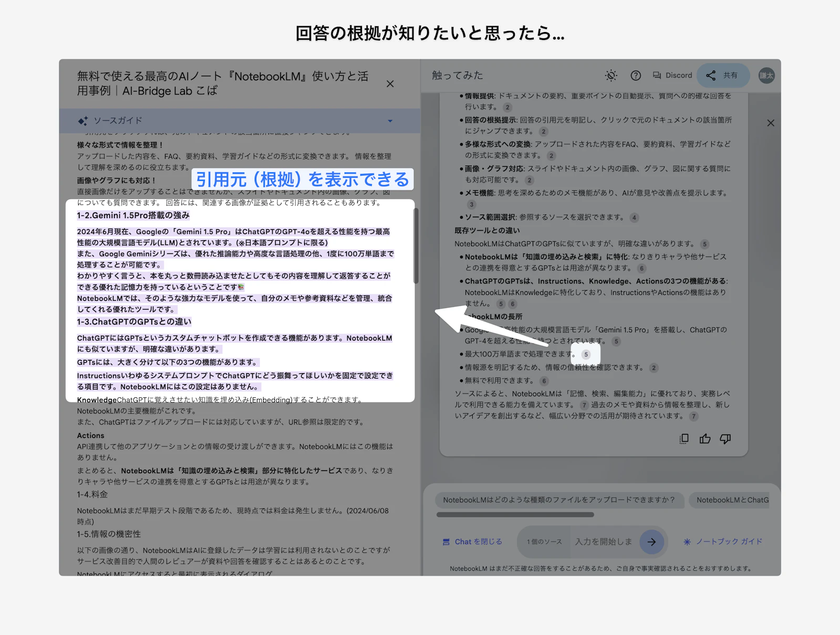Click the disclaimer text about inaccurate answers
The width and height of the screenshot is (840, 635).
(600, 569)
